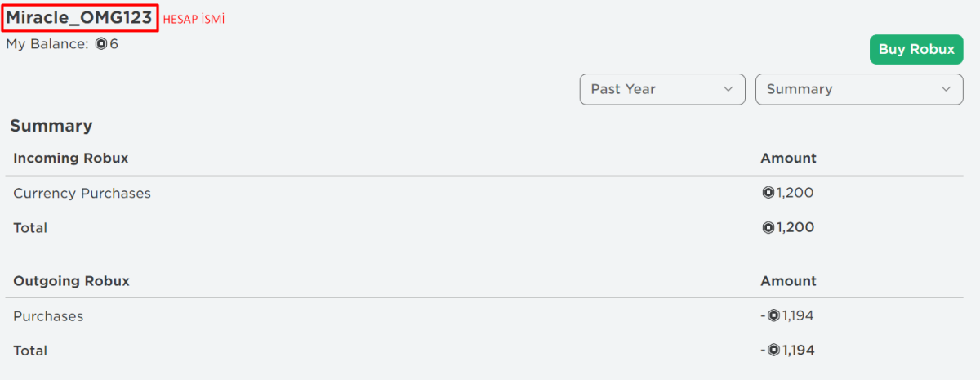The height and width of the screenshot is (380, 980).
Task: Click the Miracle_OMG123 account name
Action: (x=79, y=18)
